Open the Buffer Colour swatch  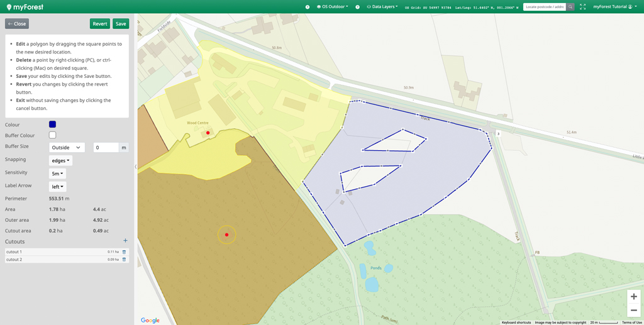point(53,135)
